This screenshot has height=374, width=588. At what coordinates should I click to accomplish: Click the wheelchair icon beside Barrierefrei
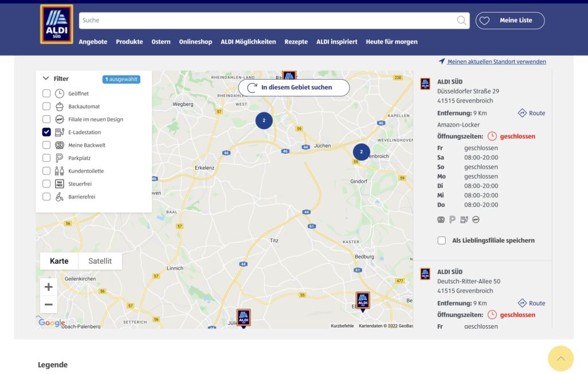[x=59, y=197]
